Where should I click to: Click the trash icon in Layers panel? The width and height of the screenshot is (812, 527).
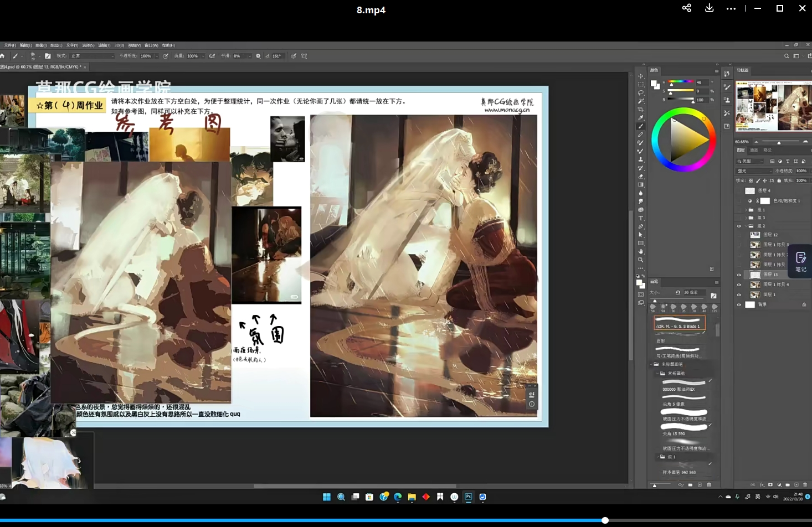[x=805, y=485]
